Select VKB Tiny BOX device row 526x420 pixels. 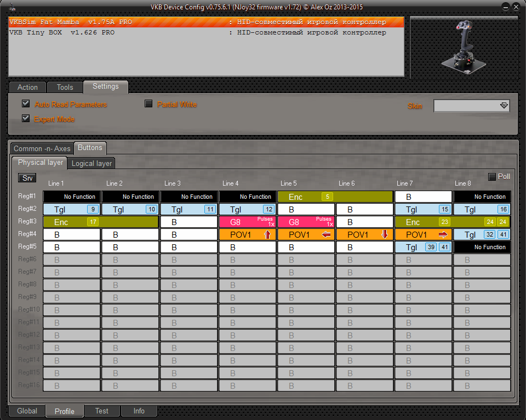click(x=206, y=32)
